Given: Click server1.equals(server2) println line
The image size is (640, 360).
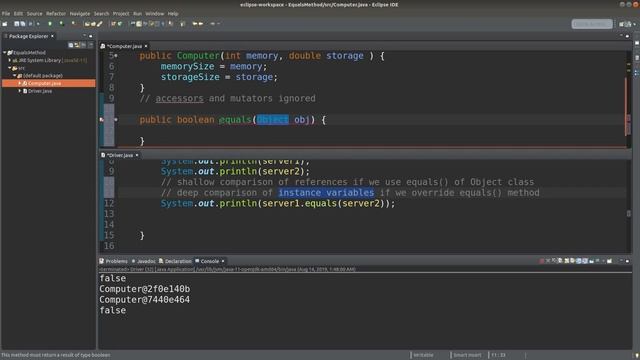Looking at the screenshot, I should point(278,203).
